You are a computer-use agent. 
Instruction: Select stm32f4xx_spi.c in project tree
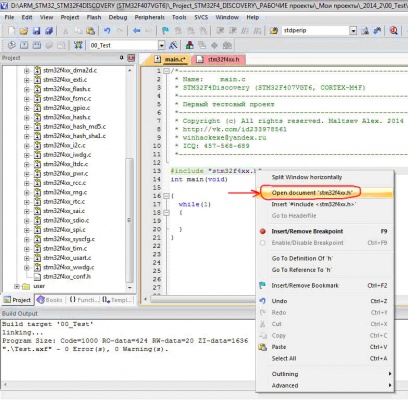pos(64,230)
